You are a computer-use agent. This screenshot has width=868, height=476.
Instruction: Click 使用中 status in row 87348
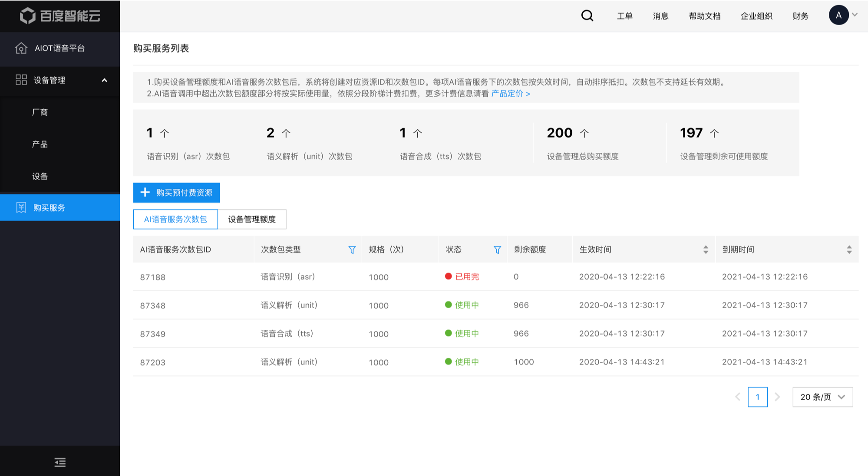click(x=462, y=305)
